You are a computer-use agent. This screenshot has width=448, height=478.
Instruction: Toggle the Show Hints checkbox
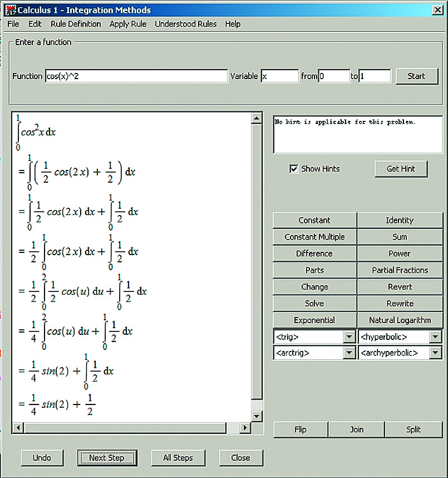[x=294, y=169]
